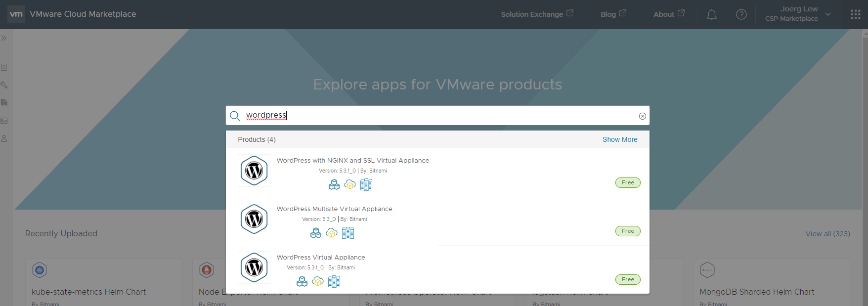Click cubes icon on WordPress Virtual Appliance result
868x306 pixels.
point(302,281)
